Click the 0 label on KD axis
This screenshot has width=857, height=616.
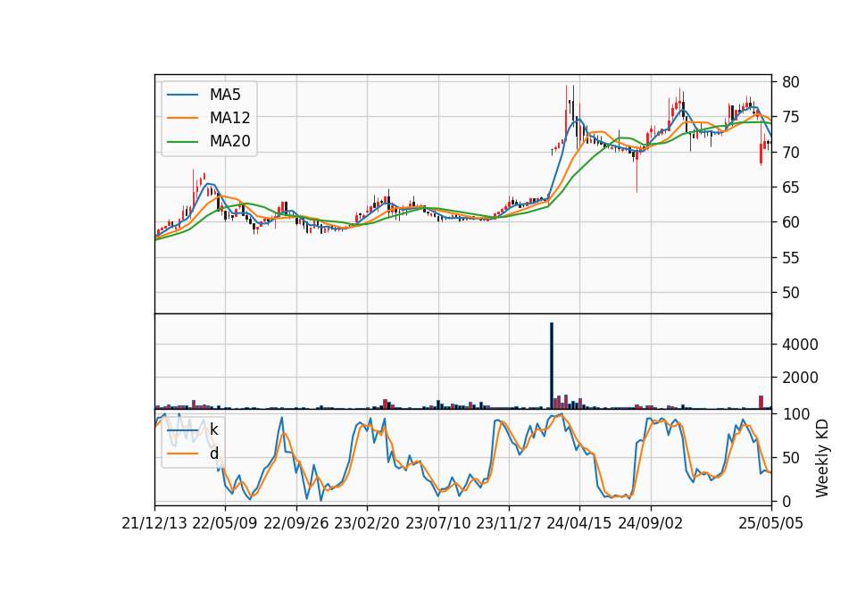tap(786, 501)
